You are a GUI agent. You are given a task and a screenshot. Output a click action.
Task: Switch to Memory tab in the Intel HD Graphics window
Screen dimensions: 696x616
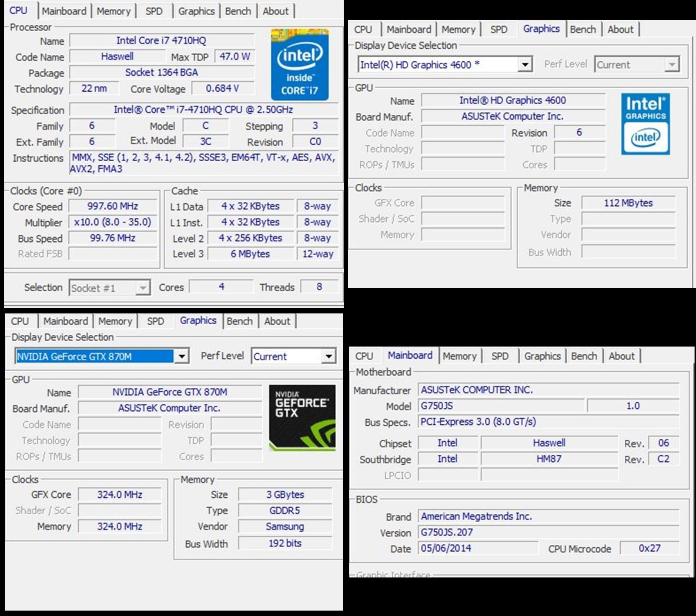pyautogui.click(x=458, y=30)
